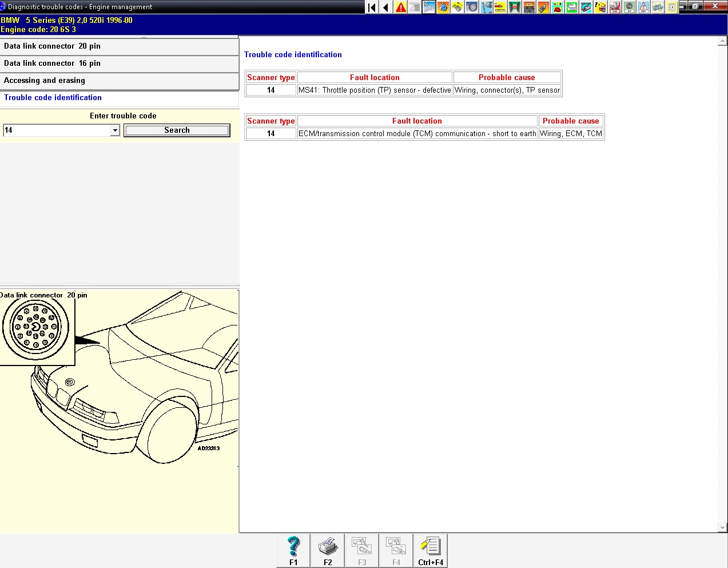The width and height of the screenshot is (728, 568).
Task: Open the Data link connector 16 pin section
Action: (x=119, y=63)
